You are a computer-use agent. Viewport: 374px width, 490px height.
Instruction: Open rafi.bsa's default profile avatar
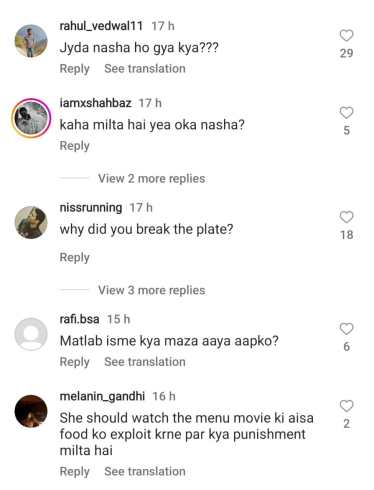tap(31, 334)
